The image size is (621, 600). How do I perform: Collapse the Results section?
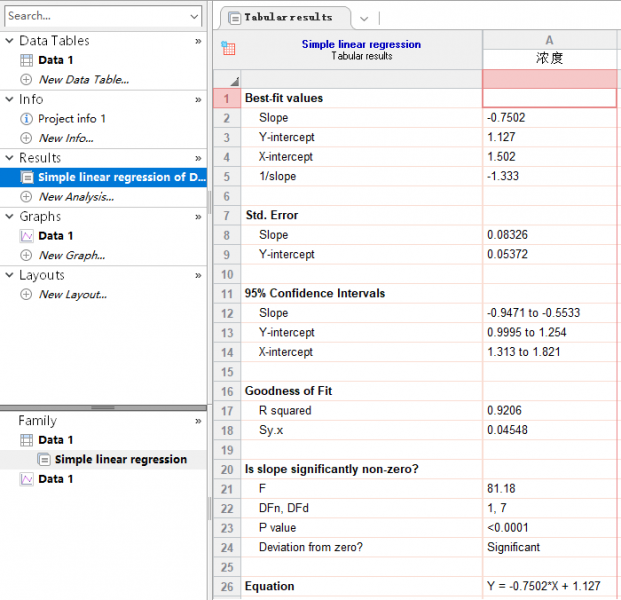click(10, 158)
